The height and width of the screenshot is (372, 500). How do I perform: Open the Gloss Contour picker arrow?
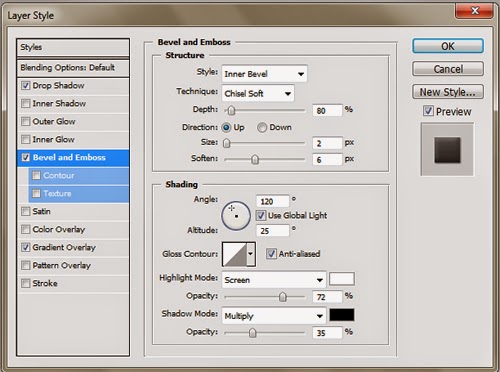pos(251,254)
